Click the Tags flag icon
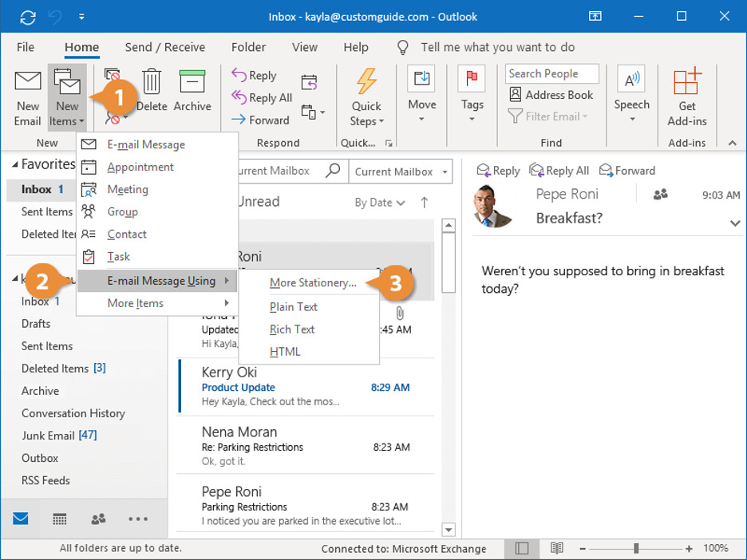Viewport: 747px width, 560px height. pos(472,81)
